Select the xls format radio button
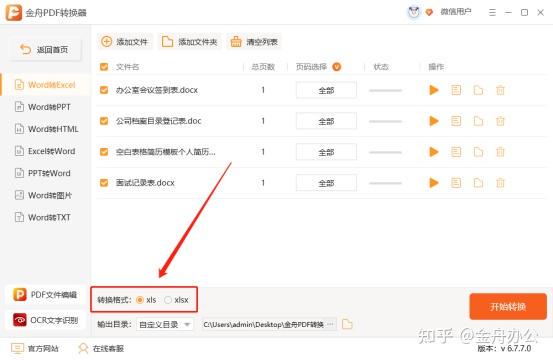553x360 pixels. pos(140,300)
